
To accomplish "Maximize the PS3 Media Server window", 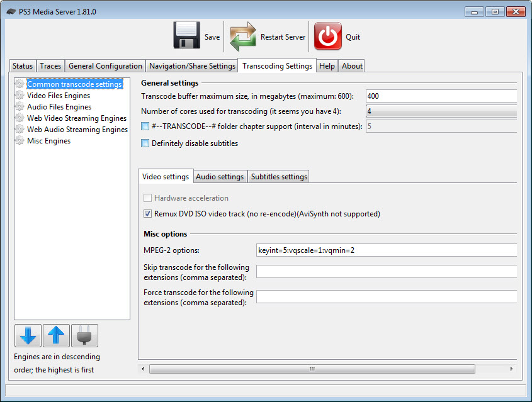I will tap(495, 11).
